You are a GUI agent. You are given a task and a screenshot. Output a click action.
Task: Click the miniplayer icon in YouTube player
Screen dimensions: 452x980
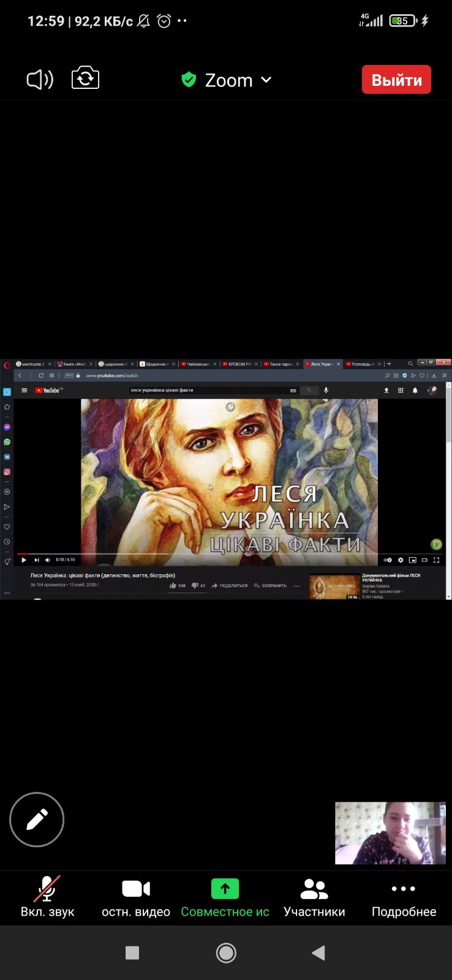(x=412, y=560)
